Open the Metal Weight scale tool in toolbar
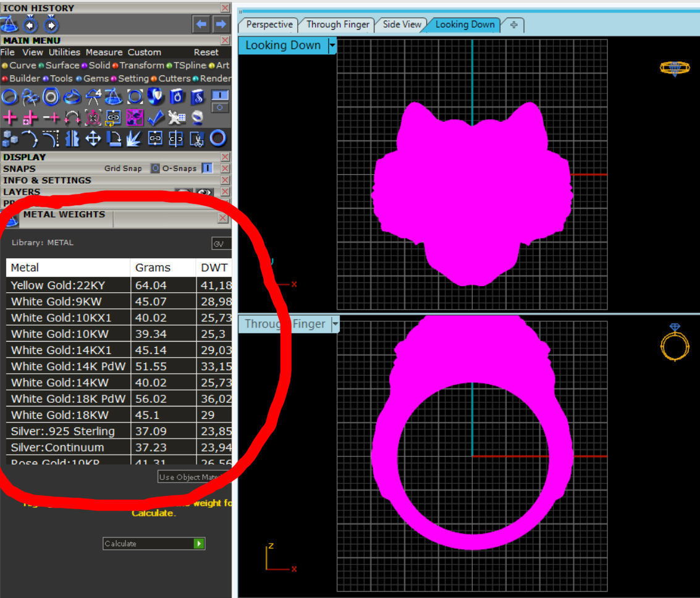 click(114, 96)
